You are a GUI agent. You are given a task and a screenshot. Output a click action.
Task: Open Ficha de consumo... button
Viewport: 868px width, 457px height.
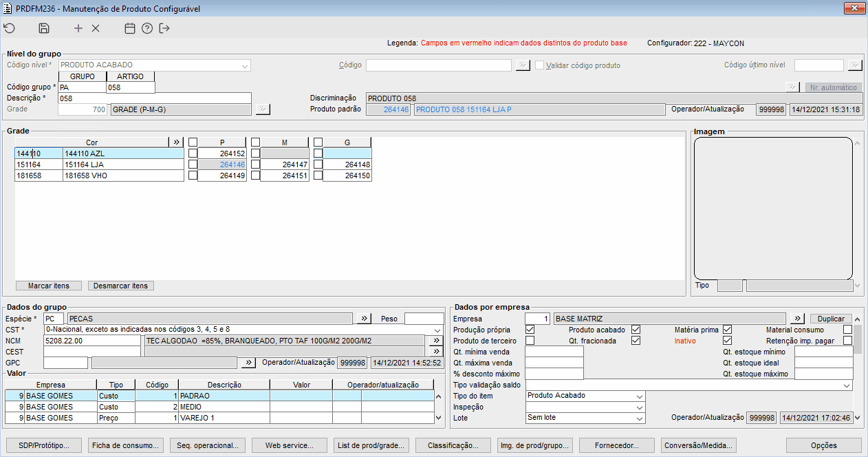[x=126, y=445]
